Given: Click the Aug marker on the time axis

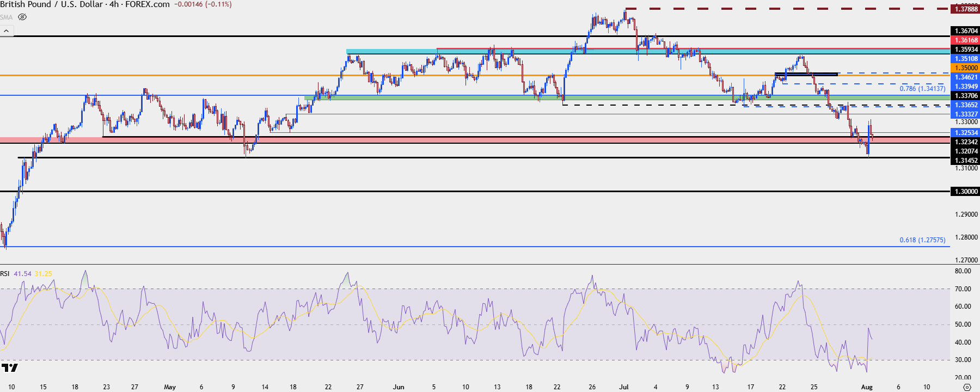Looking at the screenshot, I should (867, 387).
